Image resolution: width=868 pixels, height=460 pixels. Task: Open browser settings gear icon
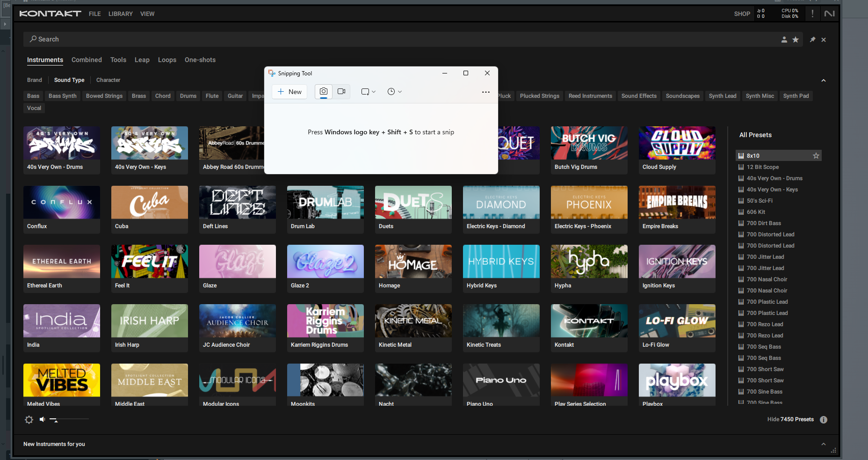pyautogui.click(x=29, y=420)
